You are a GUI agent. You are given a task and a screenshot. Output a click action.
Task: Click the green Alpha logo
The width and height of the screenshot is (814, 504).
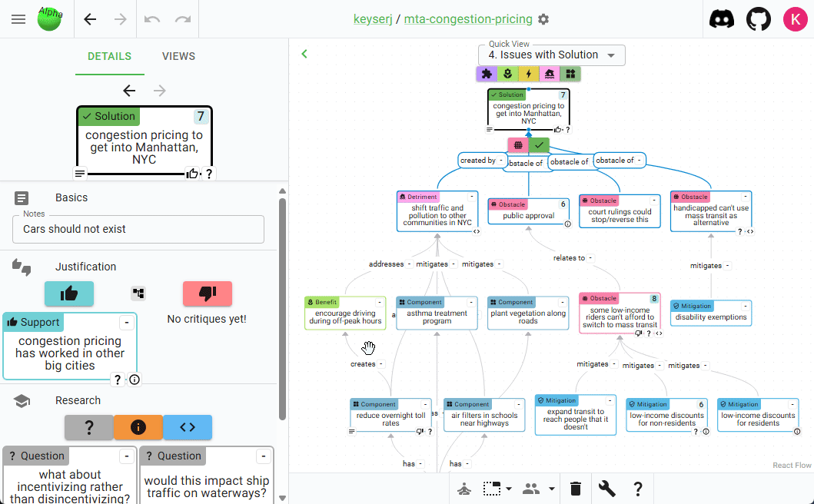click(50, 19)
